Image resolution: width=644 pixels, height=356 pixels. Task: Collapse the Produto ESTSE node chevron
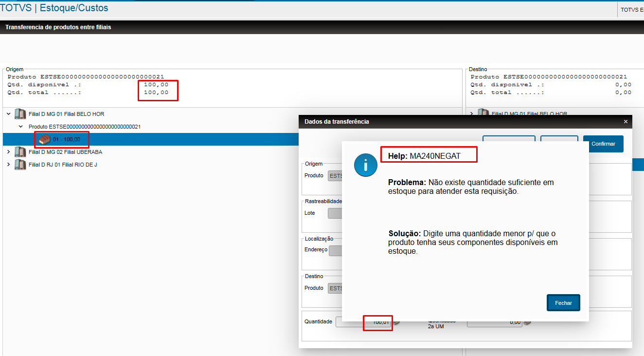pyautogui.click(x=20, y=127)
